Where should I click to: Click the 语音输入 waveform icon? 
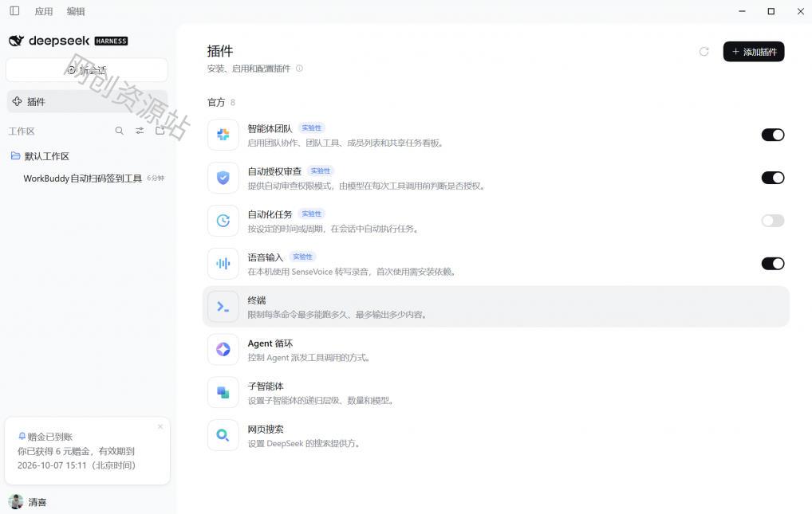click(x=223, y=264)
